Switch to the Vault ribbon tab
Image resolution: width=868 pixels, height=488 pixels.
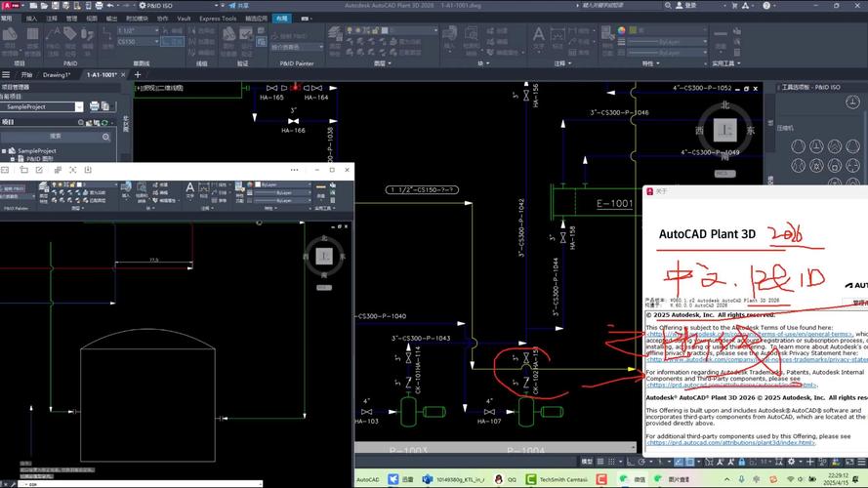point(184,19)
